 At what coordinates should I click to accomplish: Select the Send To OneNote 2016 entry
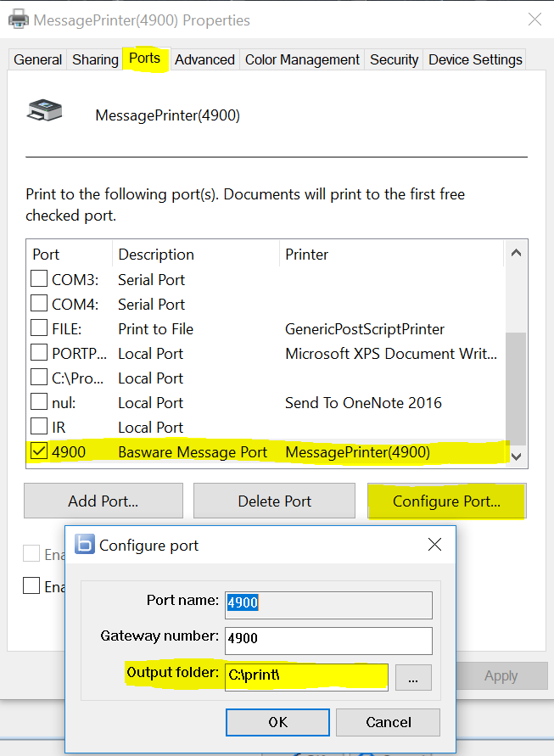363,402
